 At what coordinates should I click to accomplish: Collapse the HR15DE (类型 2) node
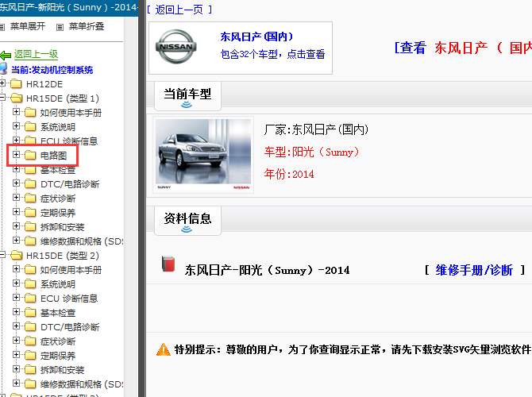pos(2,255)
